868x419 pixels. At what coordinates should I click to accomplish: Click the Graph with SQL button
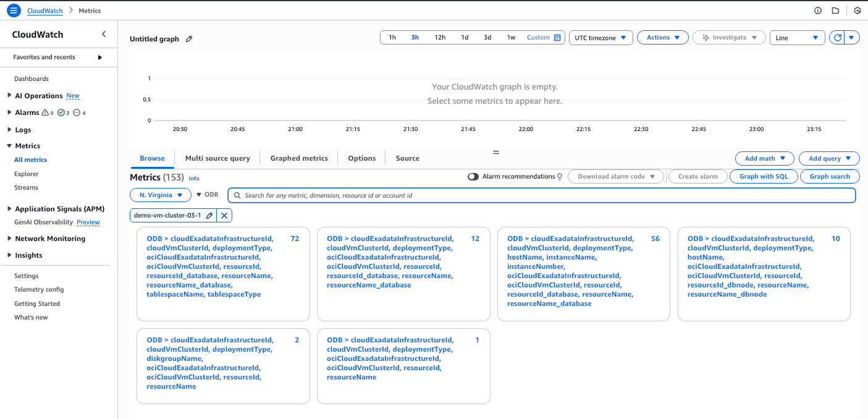pos(764,176)
